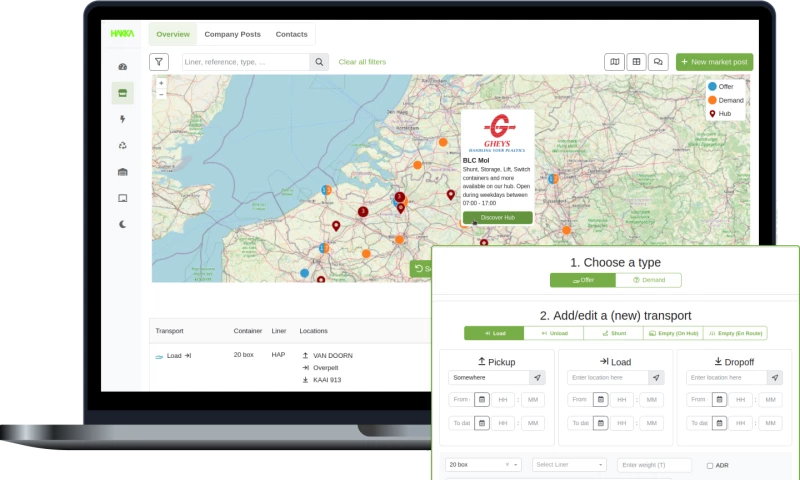Click the Locations column header
800x480 pixels.
coord(313,331)
